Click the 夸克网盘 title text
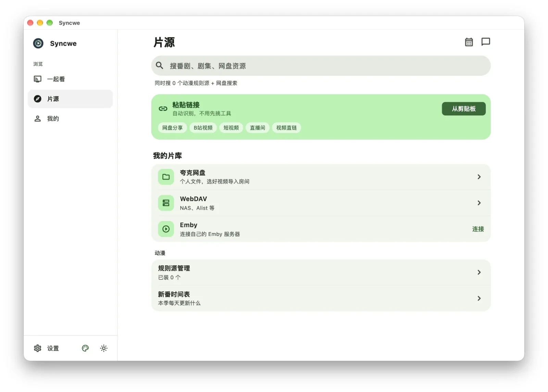This screenshot has width=548, height=392. (193, 173)
